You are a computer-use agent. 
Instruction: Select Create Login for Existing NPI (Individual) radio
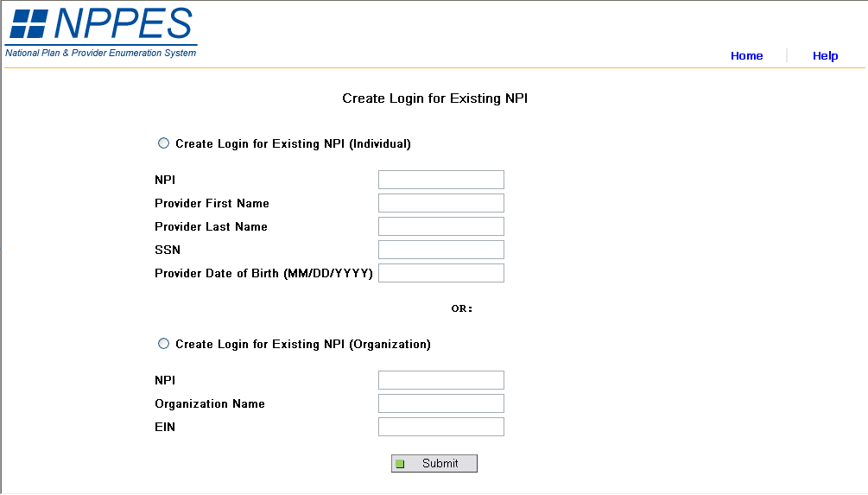point(163,143)
